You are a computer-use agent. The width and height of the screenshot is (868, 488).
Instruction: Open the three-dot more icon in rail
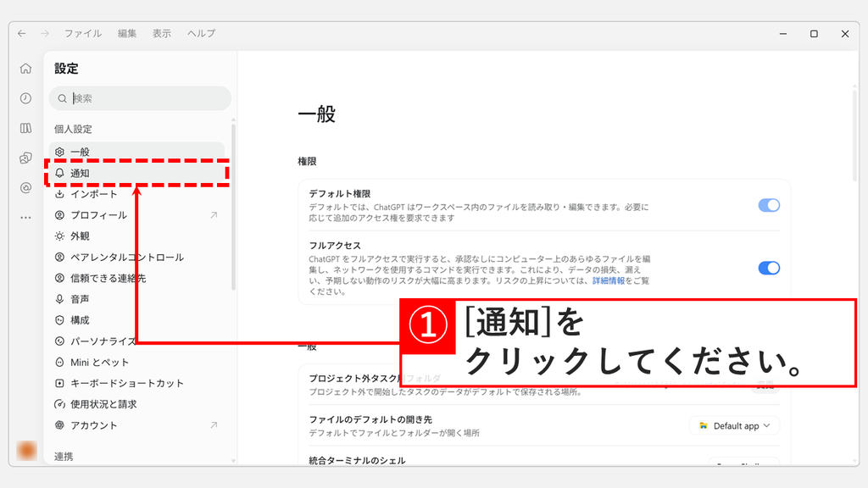tap(25, 218)
